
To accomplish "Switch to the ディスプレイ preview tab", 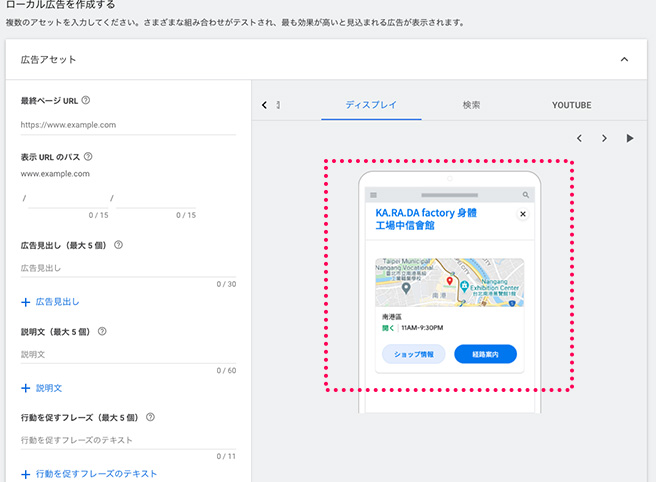I will 371,105.
